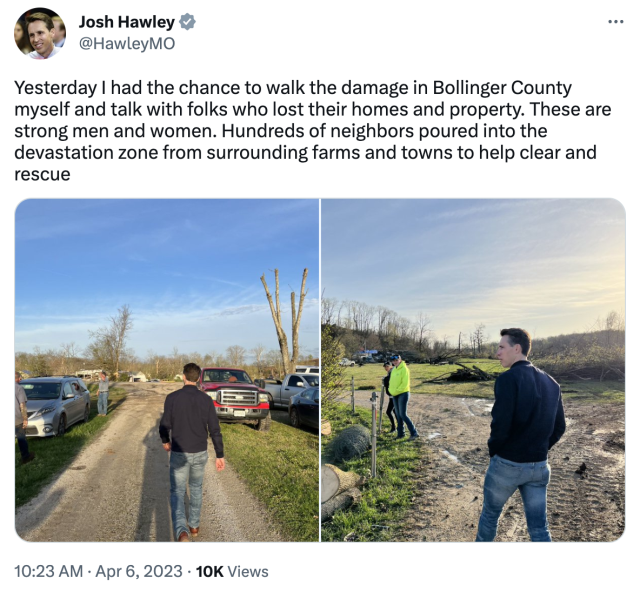Click the word rescue ending the tweet
640x592 pixels.
click(x=42, y=174)
